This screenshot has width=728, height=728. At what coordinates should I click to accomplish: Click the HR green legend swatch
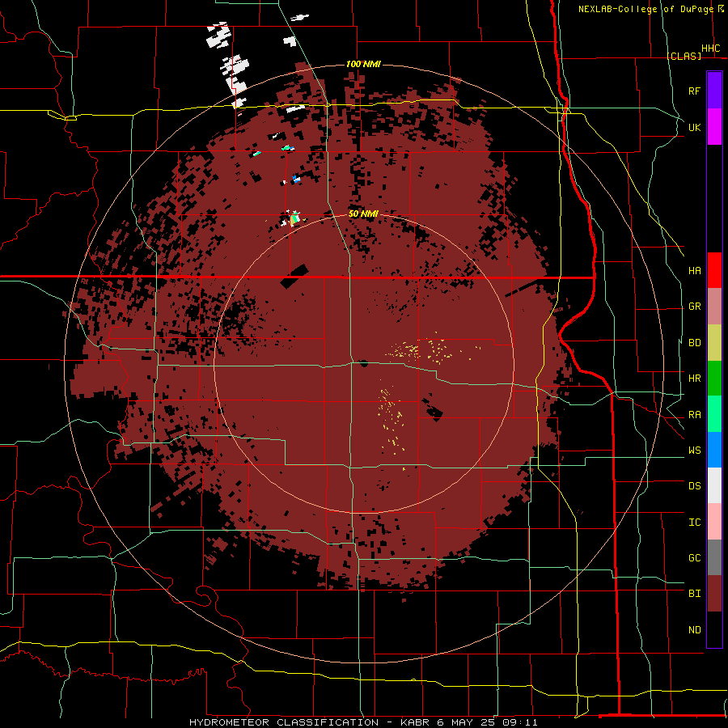714,379
